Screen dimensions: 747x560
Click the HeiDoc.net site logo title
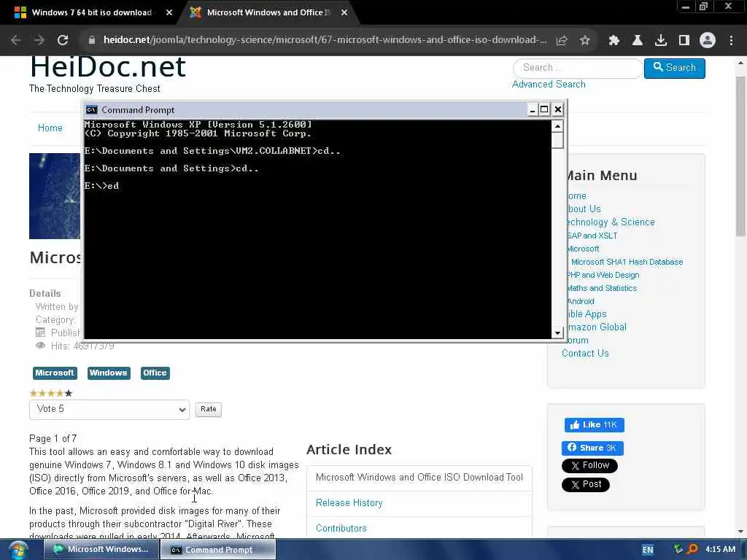click(108, 67)
